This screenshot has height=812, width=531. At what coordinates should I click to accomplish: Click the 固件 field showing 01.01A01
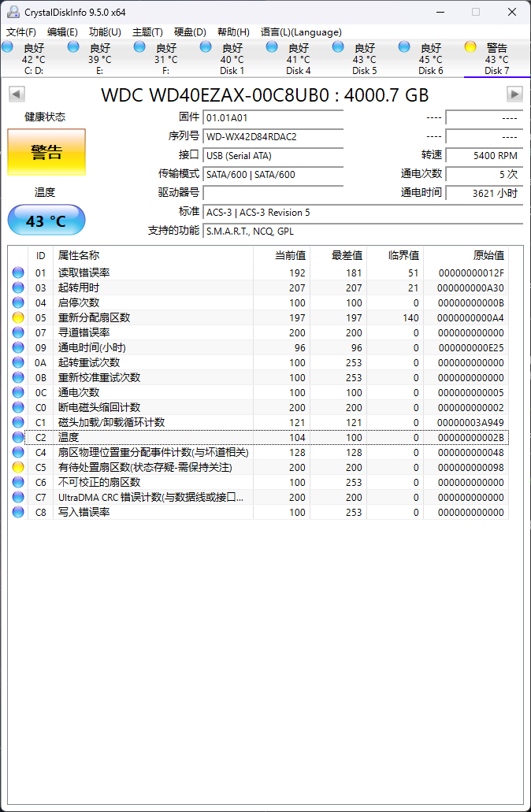[x=273, y=117]
